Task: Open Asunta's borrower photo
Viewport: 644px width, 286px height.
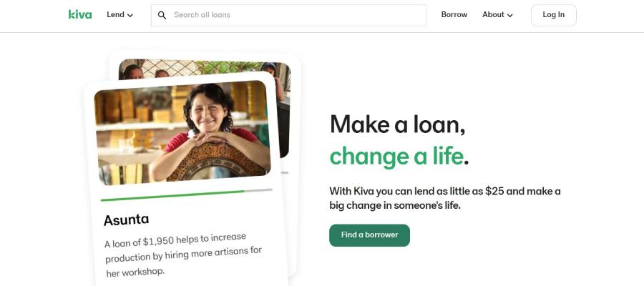Action: pyautogui.click(x=182, y=132)
